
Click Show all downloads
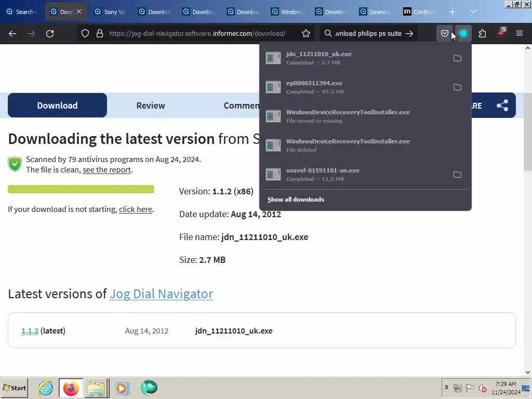[x=296, y=199]
